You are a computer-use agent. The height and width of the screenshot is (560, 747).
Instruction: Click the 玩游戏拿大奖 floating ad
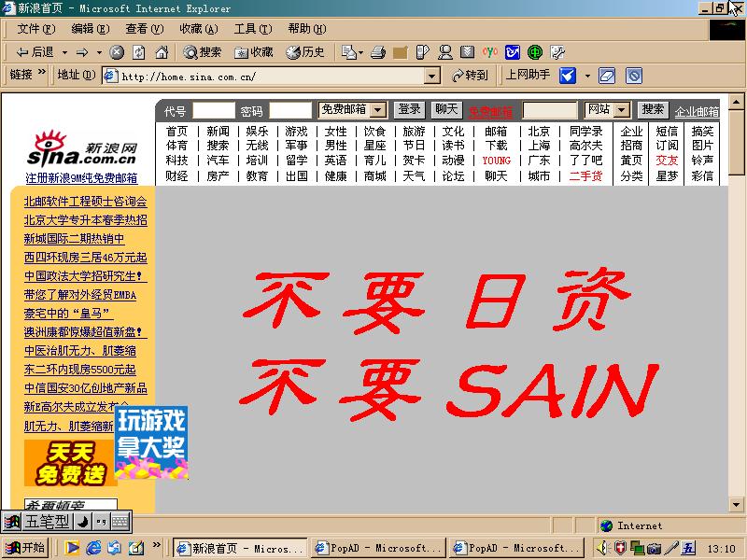tap(151, 442)
